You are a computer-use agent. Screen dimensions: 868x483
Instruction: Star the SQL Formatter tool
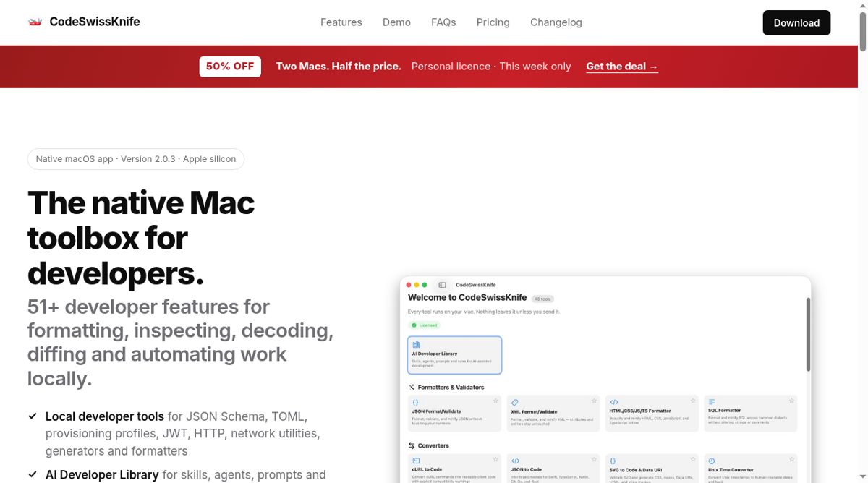[x=791, y=400]
